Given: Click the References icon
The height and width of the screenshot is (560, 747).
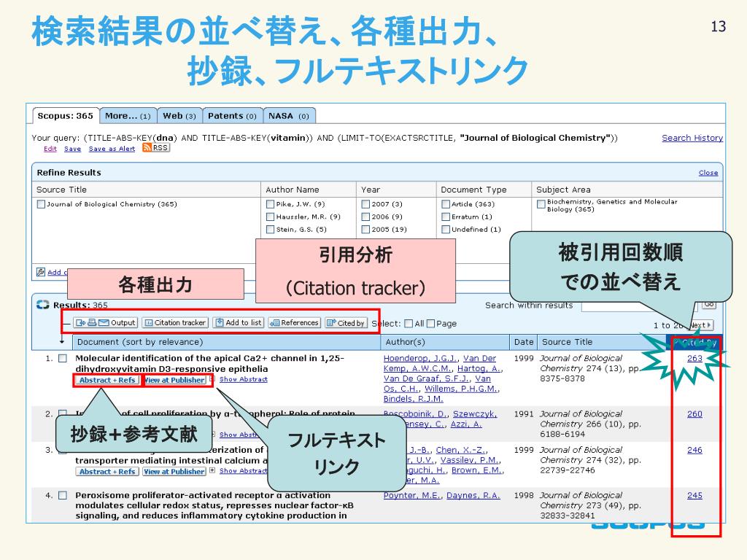Looking at the screenshot, I should click(x=275, y=323).
